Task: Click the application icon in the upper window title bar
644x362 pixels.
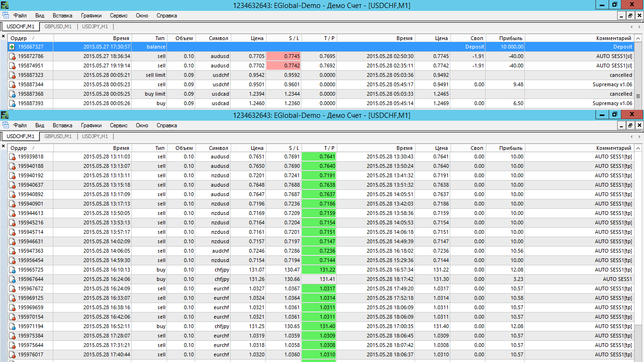Action: click(5, 5)
